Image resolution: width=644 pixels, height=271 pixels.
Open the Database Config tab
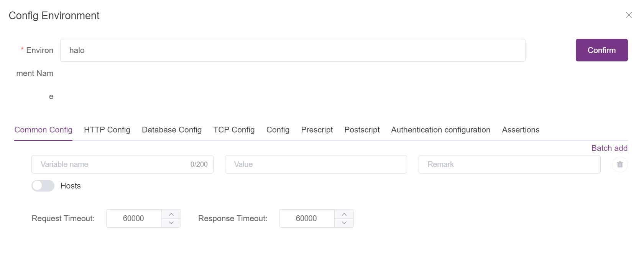point(171,130)
